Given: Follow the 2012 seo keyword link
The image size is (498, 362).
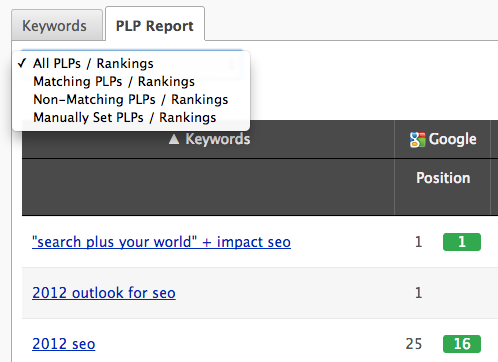Looking at the screenshot, I should coord(64,344).
